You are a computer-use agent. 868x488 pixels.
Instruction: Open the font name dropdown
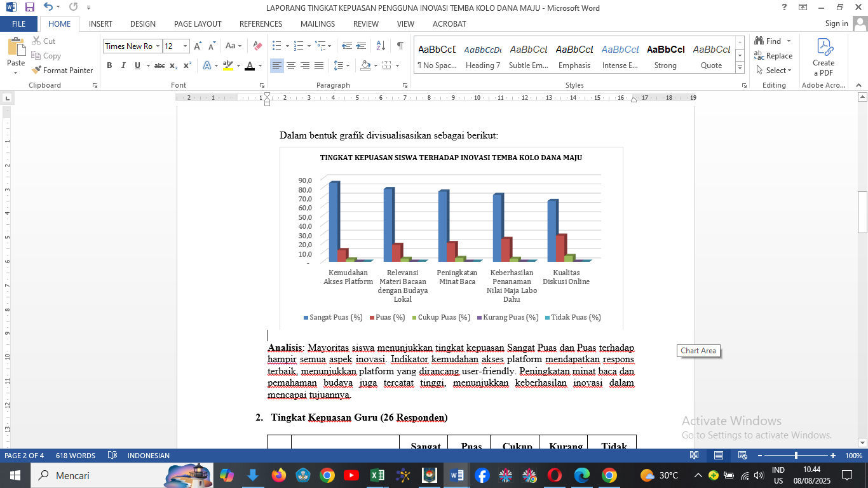[158, 46]
